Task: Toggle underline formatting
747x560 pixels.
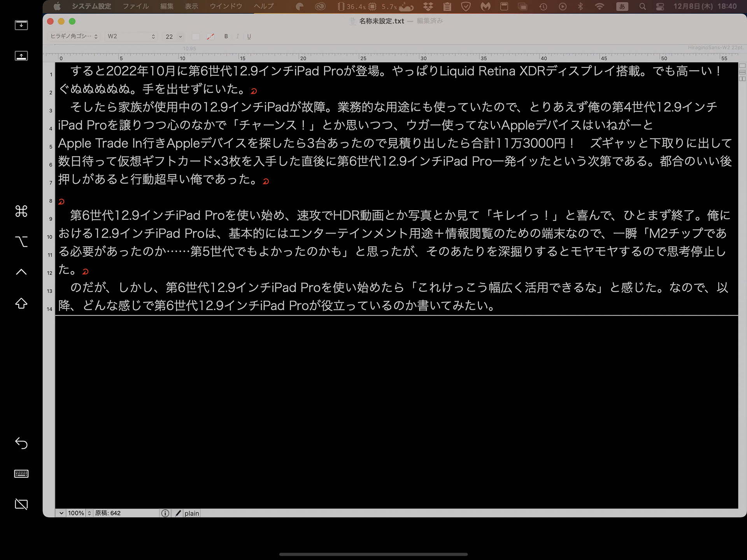Action: 249,36
